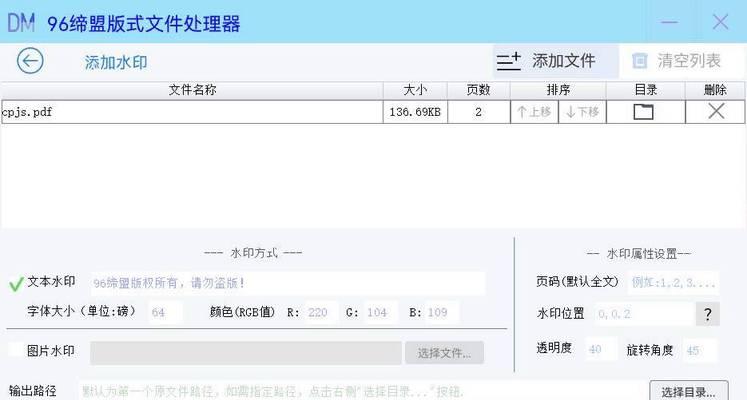Move cpjs.pdf up with 上移
The height and width of the screenshot is (400, 747).
point(534,112)
